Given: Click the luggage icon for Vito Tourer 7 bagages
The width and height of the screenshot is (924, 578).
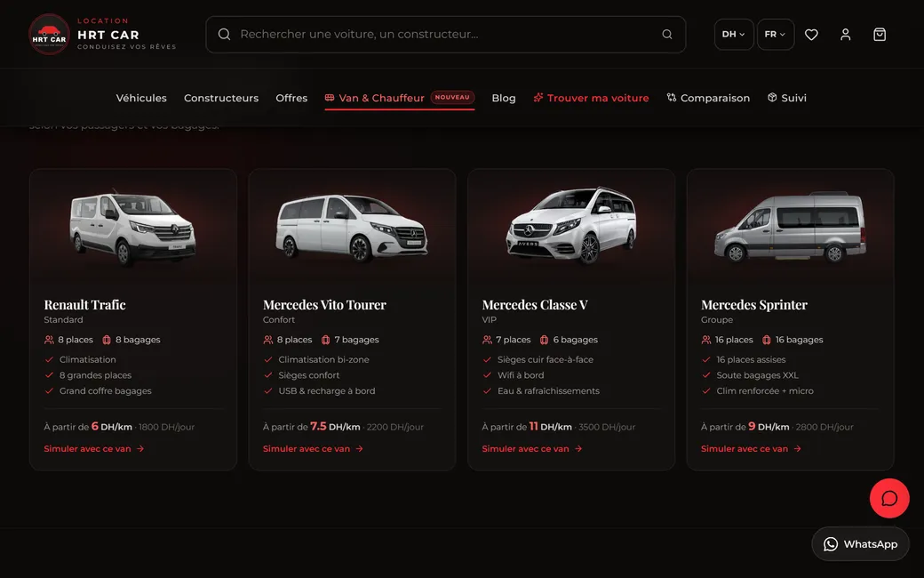Looking at the screenshot, I should pyautogui.click(x=325, y=340).
